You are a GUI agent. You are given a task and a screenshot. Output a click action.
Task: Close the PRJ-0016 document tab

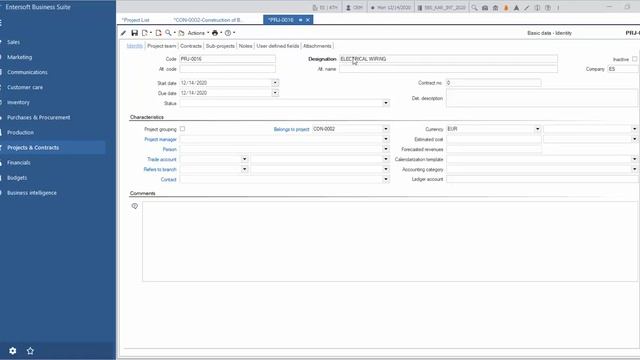[308, 20]
